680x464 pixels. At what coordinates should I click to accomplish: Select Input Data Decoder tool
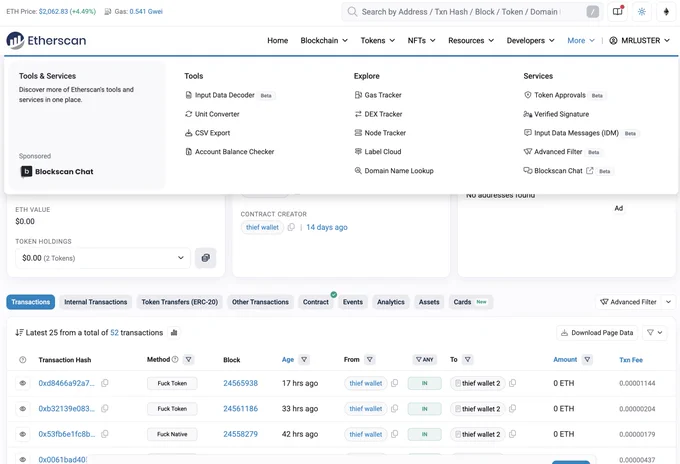click(225, 95)
